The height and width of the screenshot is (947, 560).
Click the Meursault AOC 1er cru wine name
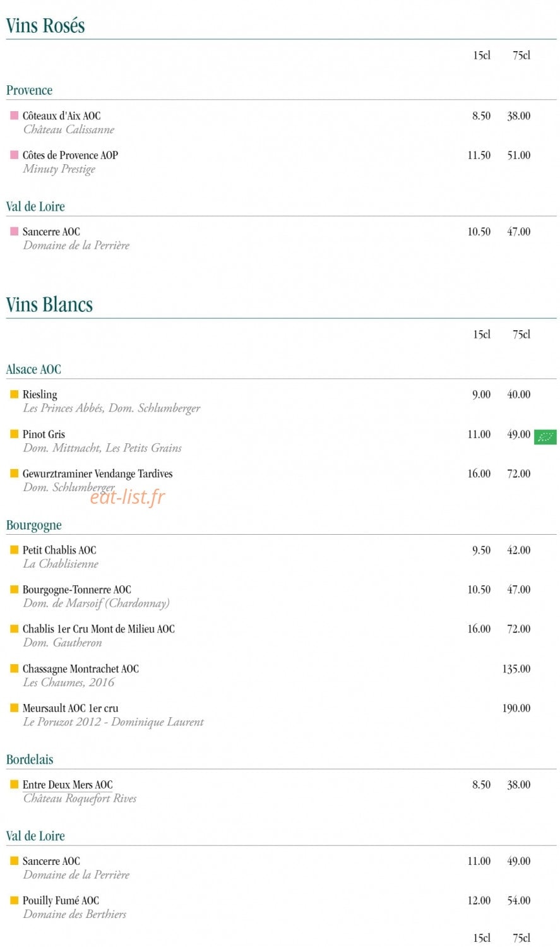point(70,708)
